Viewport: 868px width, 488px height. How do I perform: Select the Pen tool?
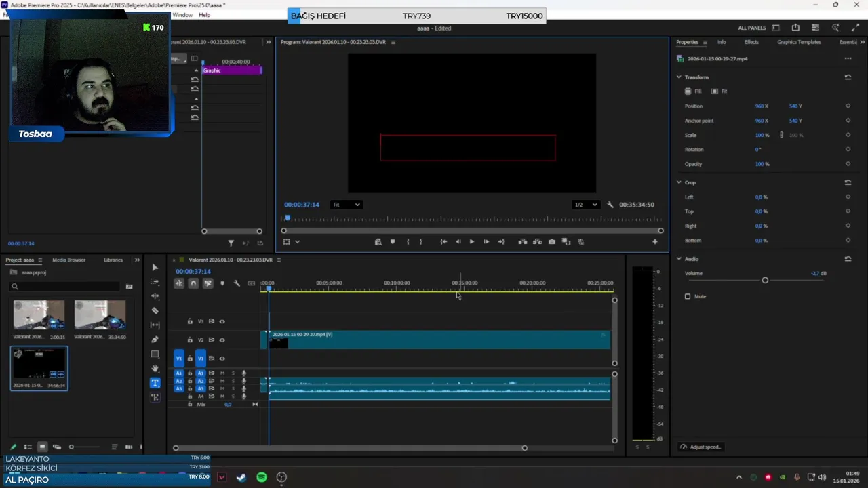tap(155, 340)
